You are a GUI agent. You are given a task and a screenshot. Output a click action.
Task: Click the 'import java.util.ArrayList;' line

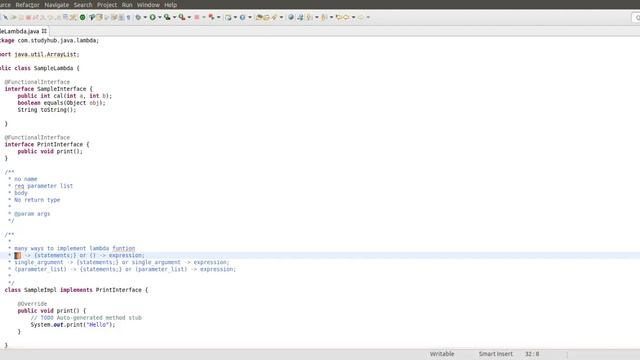click(x=40, y=54)
